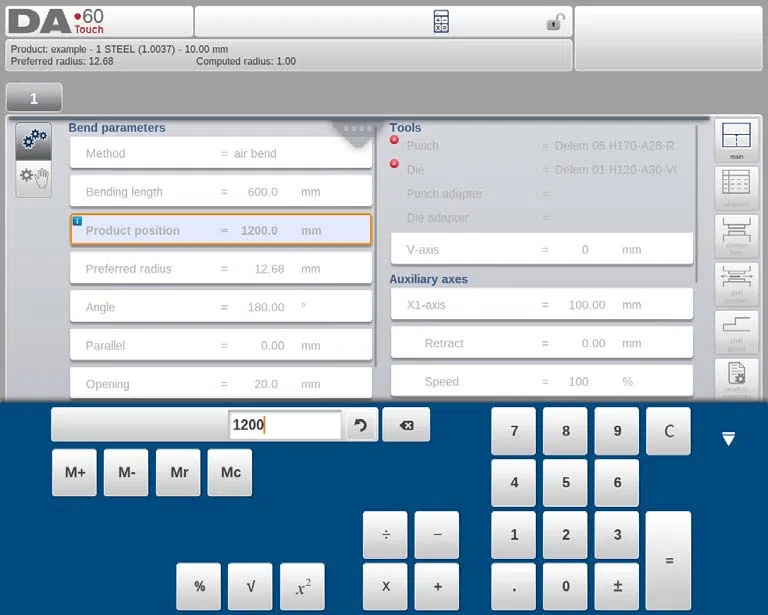
Task: Select bend tab 1
Action: pos(34,97)
